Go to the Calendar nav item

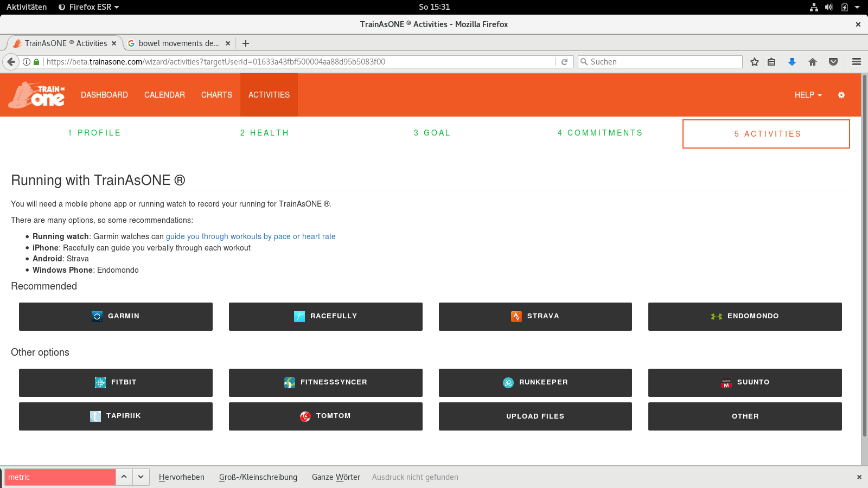tap(164, 95)
